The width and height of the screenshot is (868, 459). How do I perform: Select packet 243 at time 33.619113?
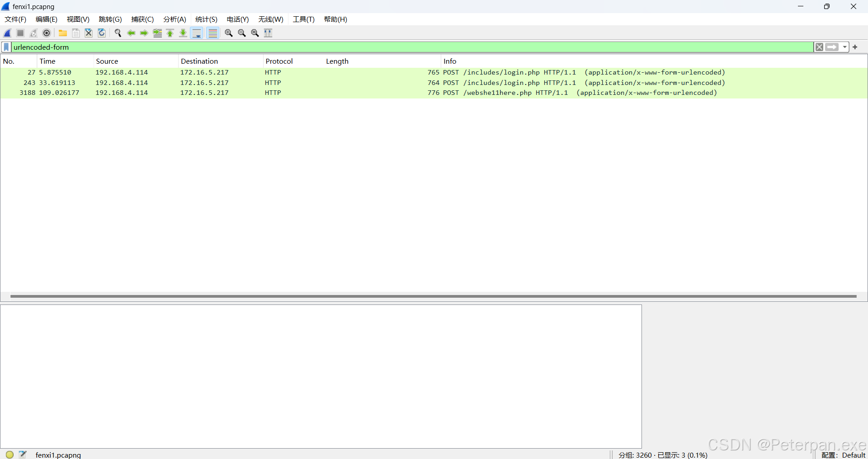[434, 83]
